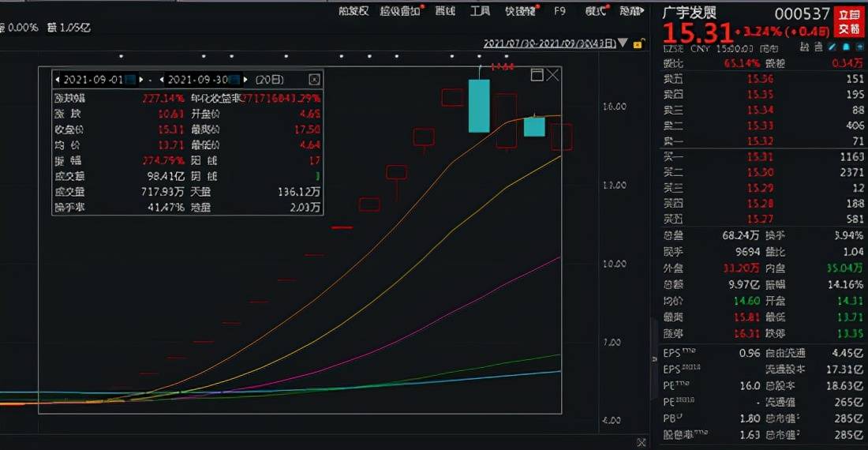Open the 画线 (Draw line) menu
This screenshot has height=450, width=868.
tap(445, 11)
